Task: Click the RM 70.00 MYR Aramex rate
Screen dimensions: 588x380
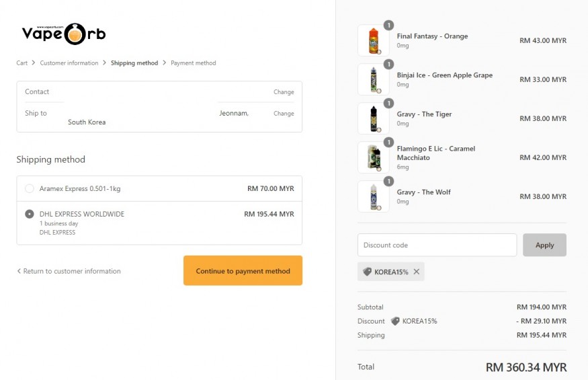Action: [270, 188]
